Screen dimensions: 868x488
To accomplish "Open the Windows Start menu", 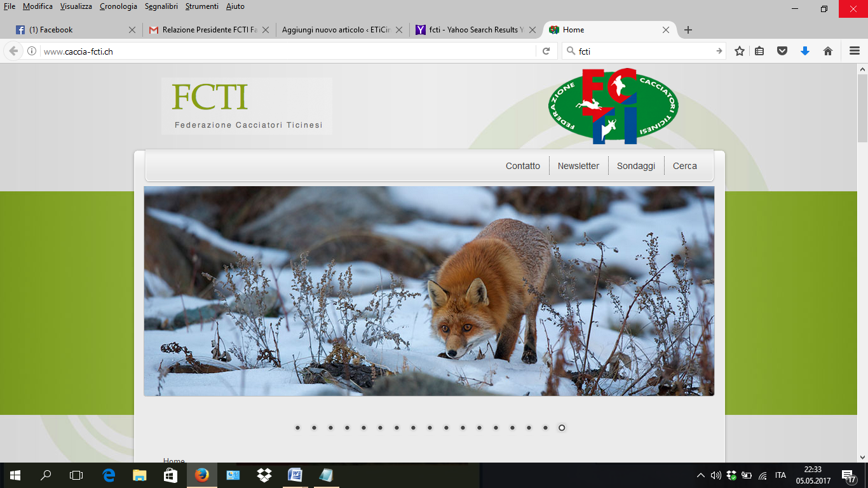I will tap(15, 475).
